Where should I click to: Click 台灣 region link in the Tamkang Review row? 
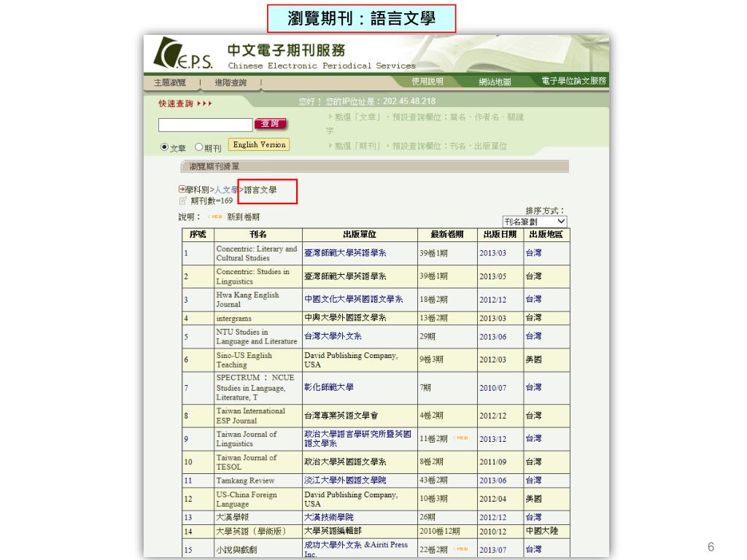(533, 480)
